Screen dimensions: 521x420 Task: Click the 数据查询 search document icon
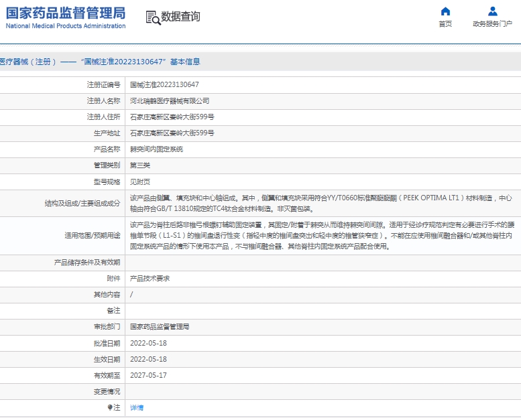(153, 17)
